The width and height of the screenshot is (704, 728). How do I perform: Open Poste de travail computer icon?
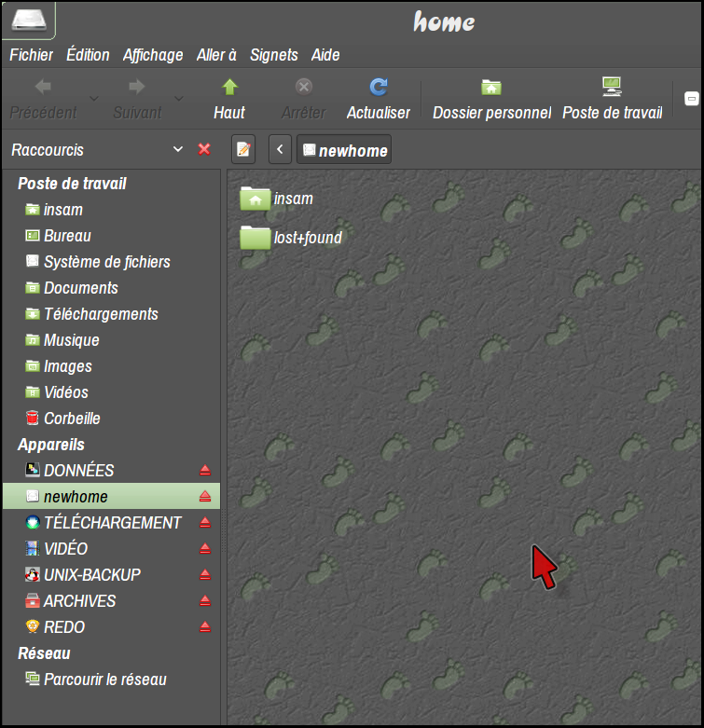click(x=612, y=88)
